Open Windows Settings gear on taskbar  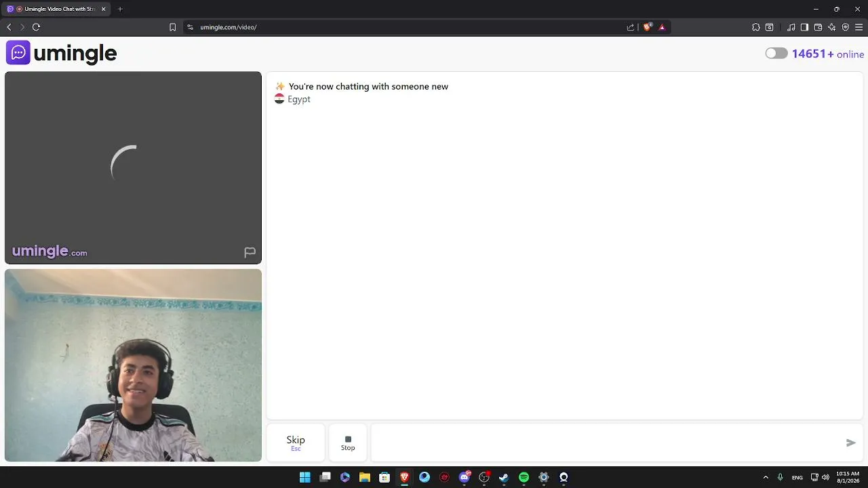coord(544,477)
